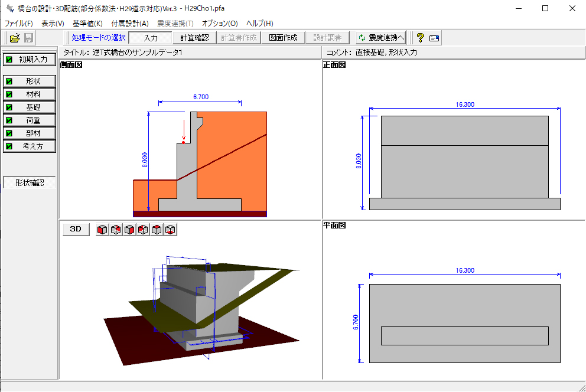Open the 考え方 input section
The image size is (586, 392).
click(x=30, y=146)
